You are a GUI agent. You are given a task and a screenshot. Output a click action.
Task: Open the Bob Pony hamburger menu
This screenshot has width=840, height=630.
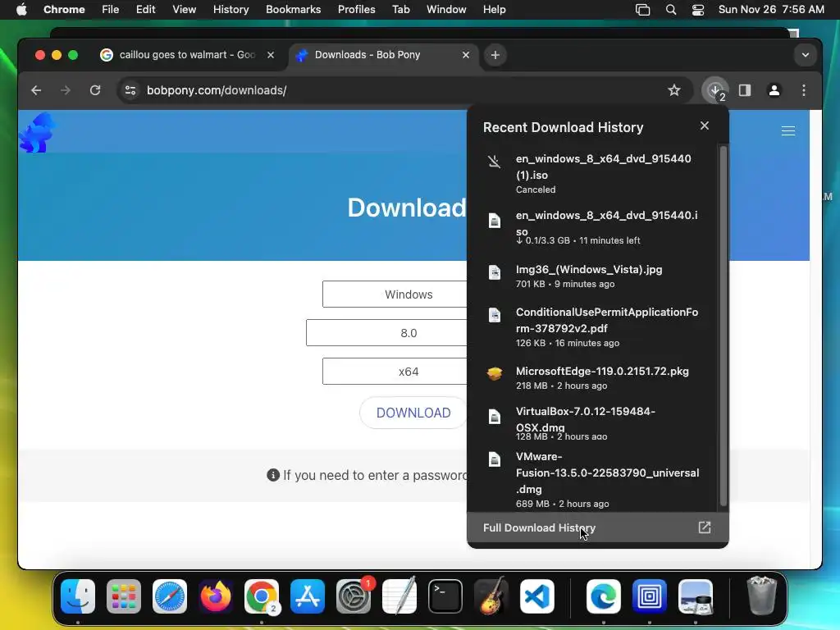pos(788,131)
